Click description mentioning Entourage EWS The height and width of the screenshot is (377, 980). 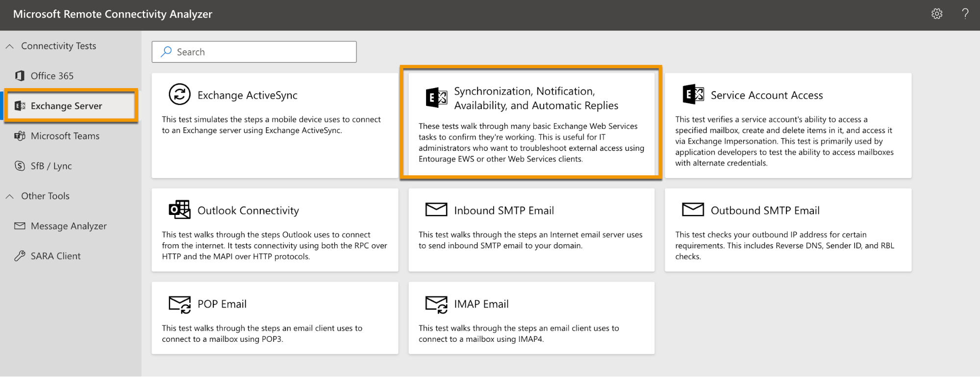(531, 142)
